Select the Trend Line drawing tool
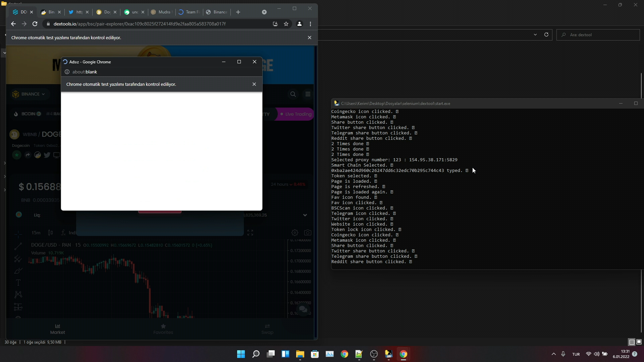 pos(18,246)
